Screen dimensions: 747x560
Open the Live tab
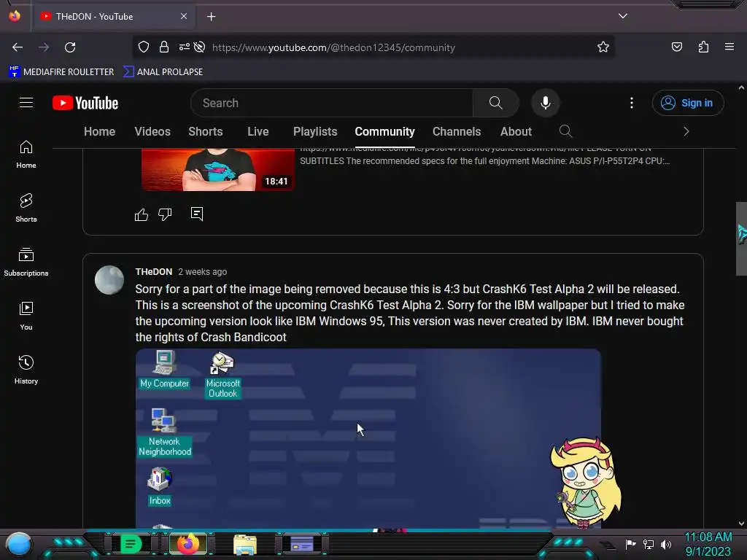[x=258, y=132]
